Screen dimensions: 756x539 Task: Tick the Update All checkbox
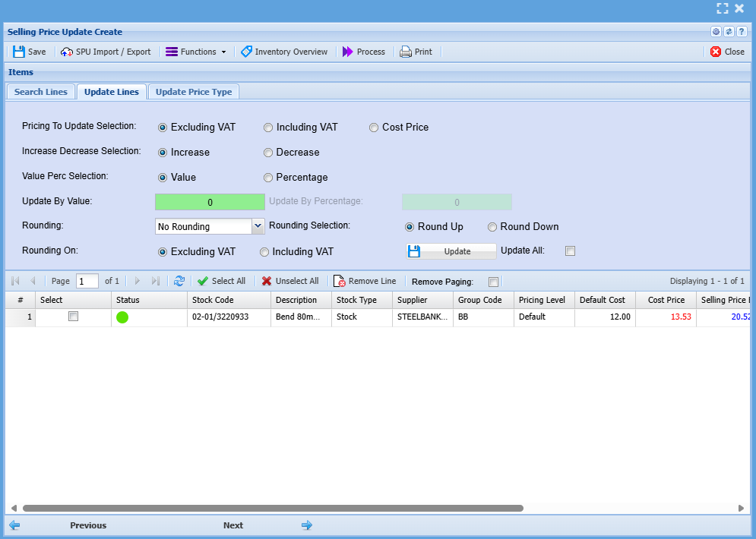pos(570,251)
